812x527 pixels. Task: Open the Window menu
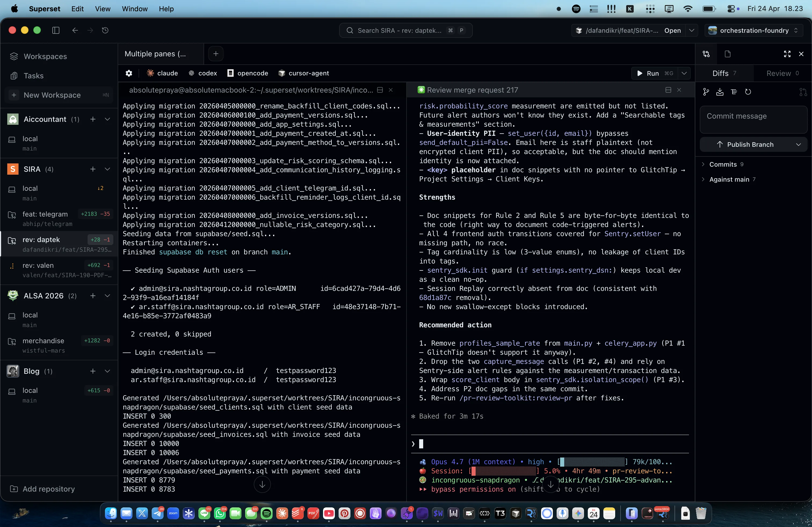[135, 9]
